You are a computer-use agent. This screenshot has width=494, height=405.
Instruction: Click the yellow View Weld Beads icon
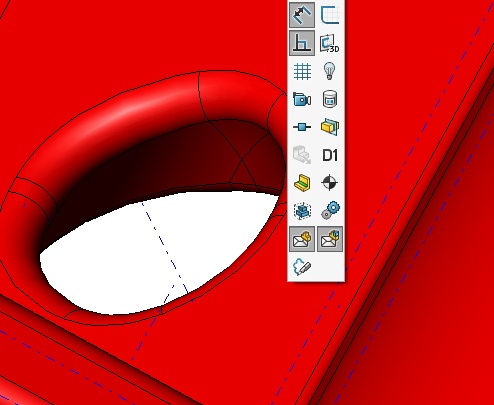[302, 183]
